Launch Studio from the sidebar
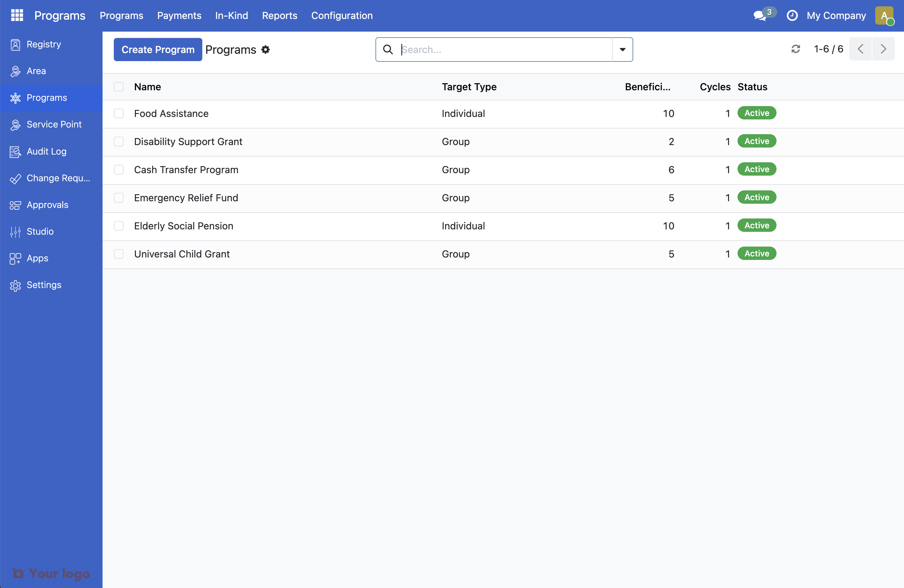The image size is (904, 588). [x=40, y=231]
